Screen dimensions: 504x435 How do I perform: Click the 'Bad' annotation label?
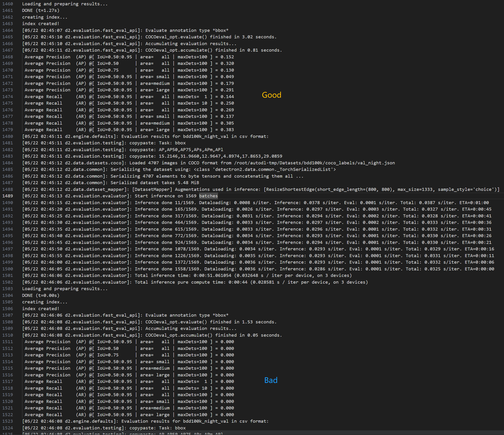271,380
